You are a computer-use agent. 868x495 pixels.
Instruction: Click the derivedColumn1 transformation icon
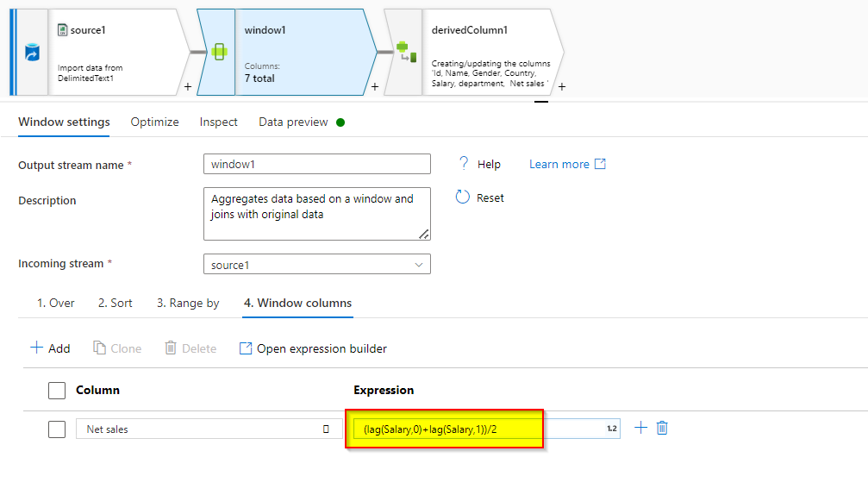407,52
